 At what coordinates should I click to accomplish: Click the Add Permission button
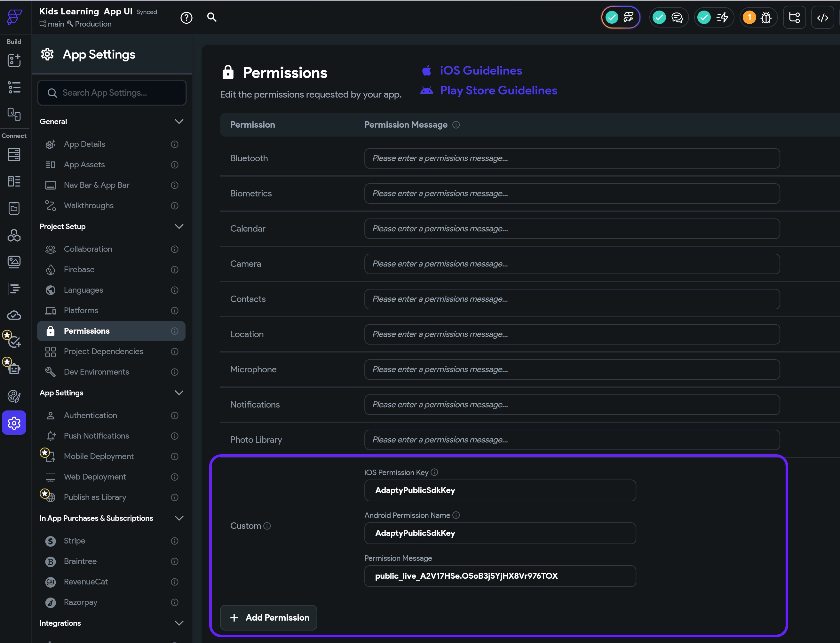click(x=268, y=617)
